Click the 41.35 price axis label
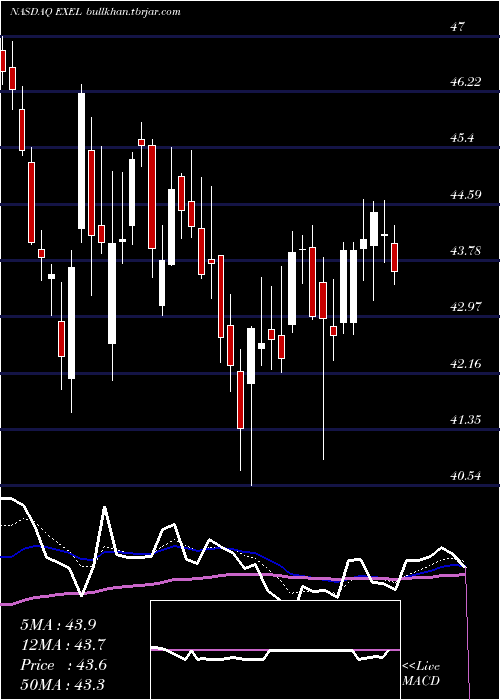This screenshot has width=500, height=700. pos(466,420)
